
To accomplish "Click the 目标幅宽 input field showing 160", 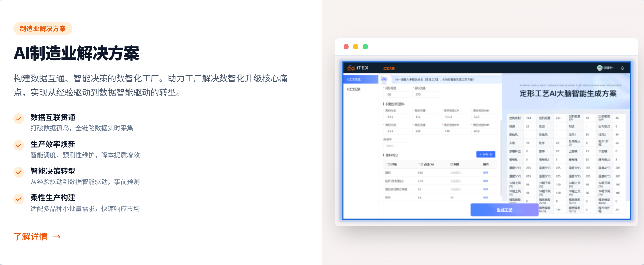I will (x=396, y=94).
